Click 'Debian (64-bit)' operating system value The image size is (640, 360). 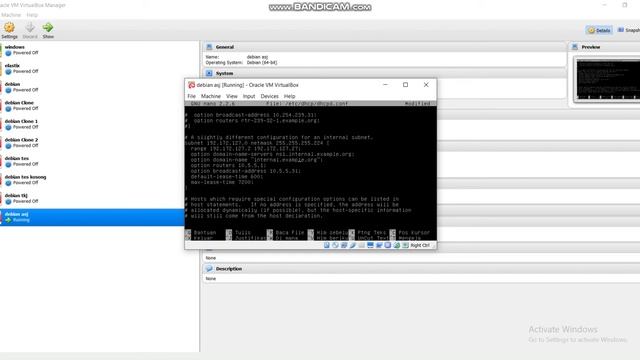pyautogui.click(x=262, y=63)
